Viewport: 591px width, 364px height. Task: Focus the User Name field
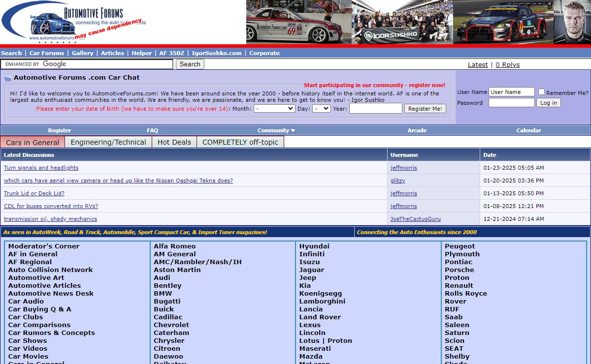511,92
